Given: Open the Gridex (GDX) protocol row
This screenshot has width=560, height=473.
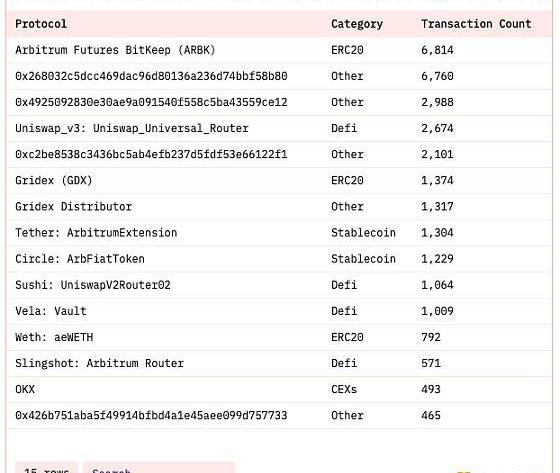Looking at the screenshot, I should [x=279, y=180].
